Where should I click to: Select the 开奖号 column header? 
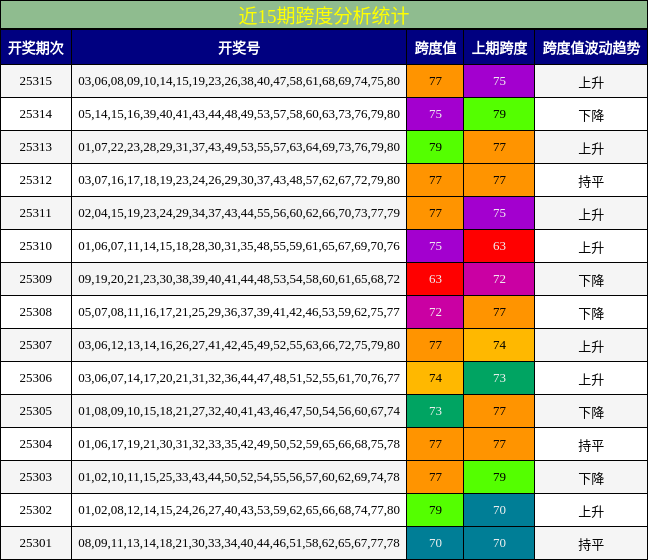[x=239, y=48]
